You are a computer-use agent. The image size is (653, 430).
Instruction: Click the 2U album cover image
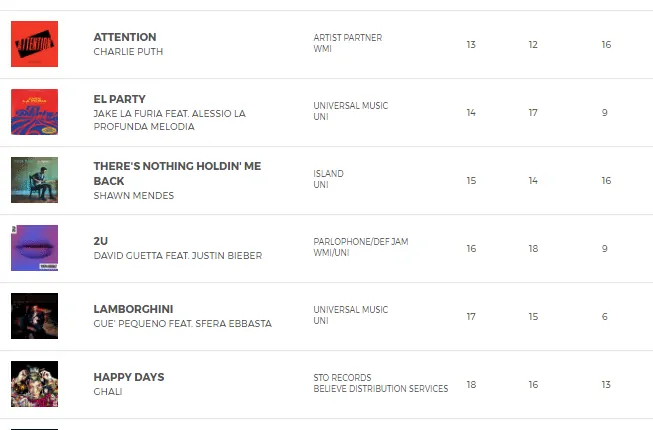coord(34,248)
